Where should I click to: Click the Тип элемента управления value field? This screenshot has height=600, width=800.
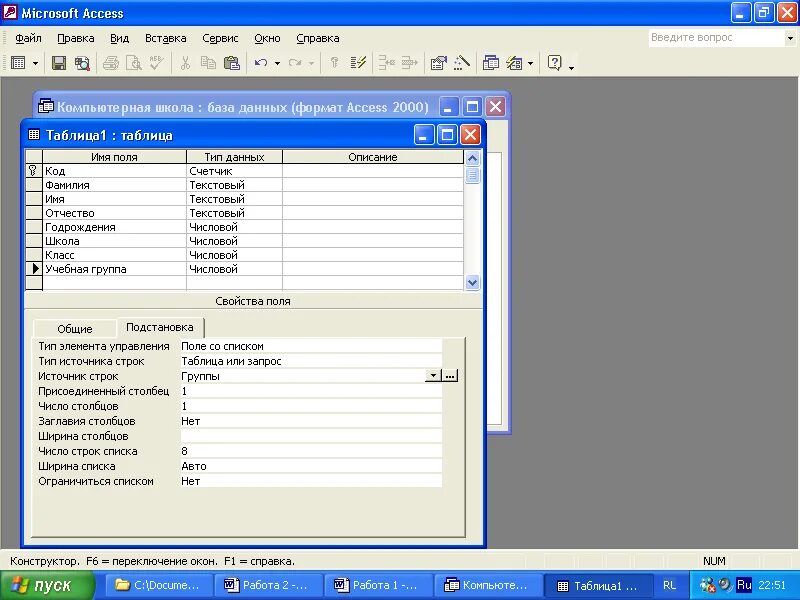(311, 346)
